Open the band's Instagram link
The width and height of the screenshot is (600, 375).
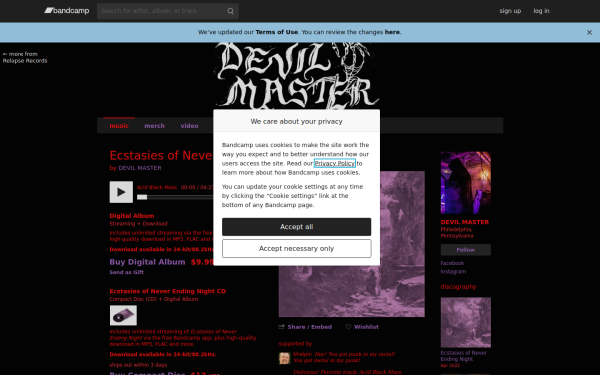click(x=453, y=272)
